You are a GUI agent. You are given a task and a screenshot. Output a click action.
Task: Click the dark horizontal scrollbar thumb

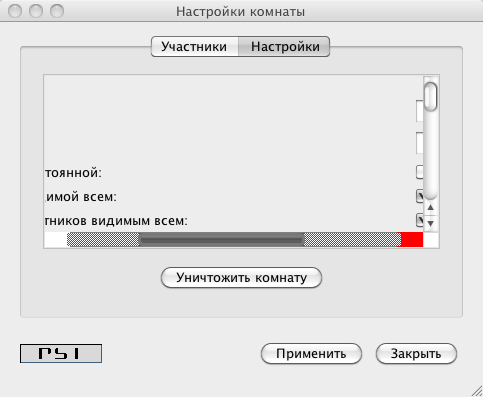point(221,240)
